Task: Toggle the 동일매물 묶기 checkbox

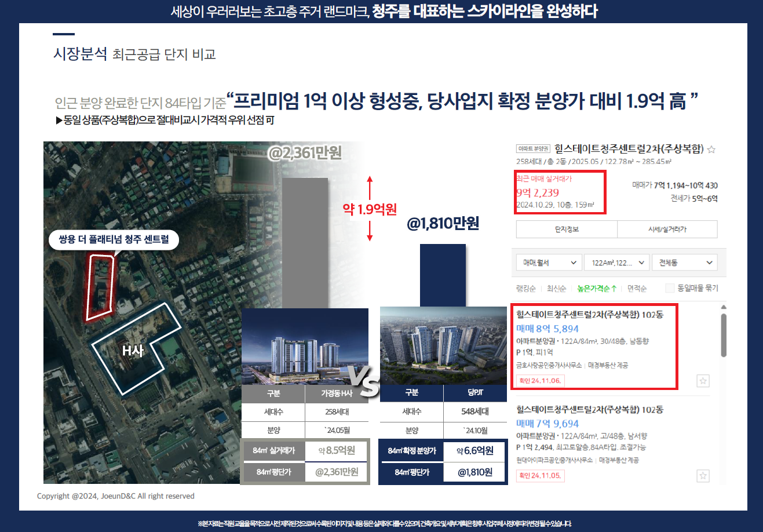Action: (670, 288)
